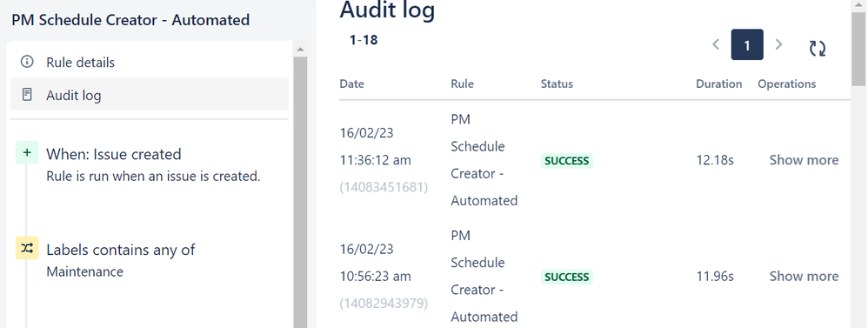This screenshot has height=328, width=868.
Task: Click the Date column header
Action: pyautogui.click(x=351, y=84)
